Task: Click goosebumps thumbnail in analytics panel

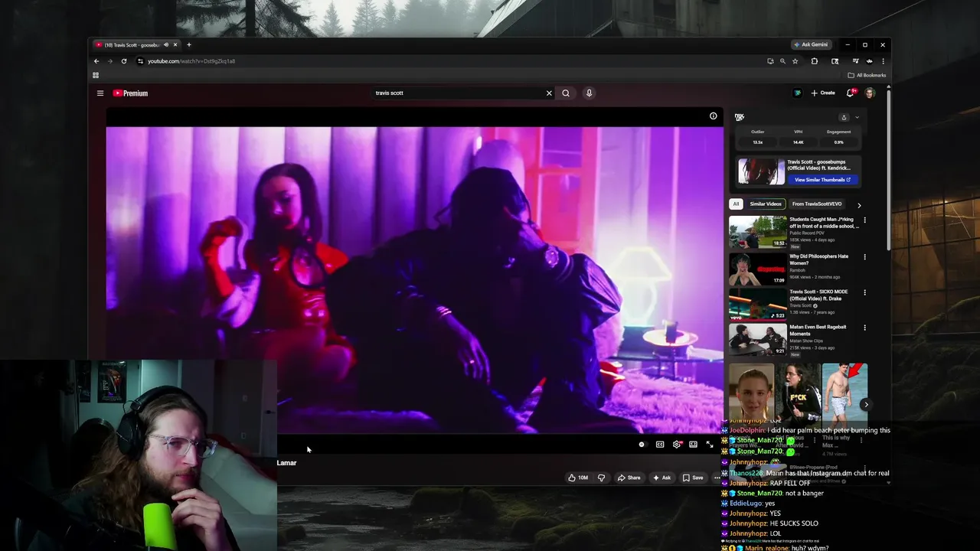Action: pos(762,171)
